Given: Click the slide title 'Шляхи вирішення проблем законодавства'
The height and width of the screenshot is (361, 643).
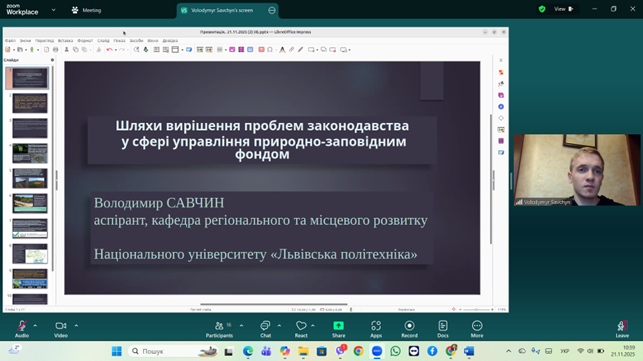Looking at the screenshot, I should coord(262,126).
